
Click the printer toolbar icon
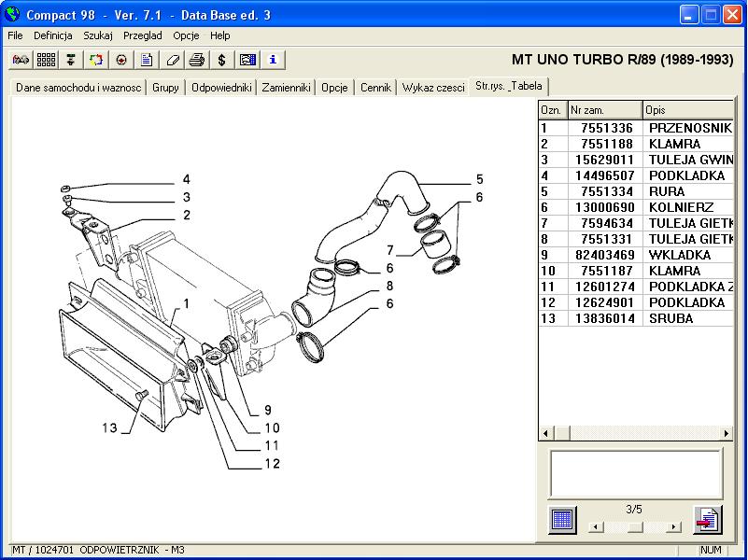[197, 60]
